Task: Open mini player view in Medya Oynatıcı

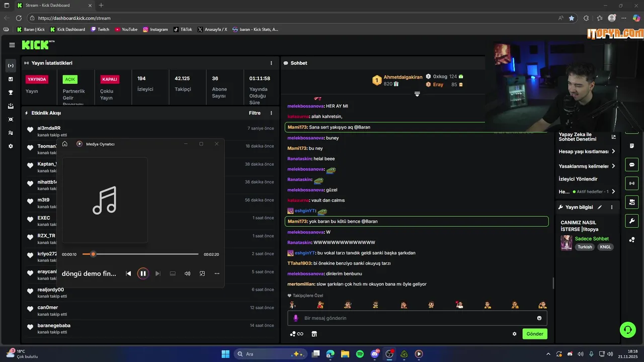Action: pos(202,274)
